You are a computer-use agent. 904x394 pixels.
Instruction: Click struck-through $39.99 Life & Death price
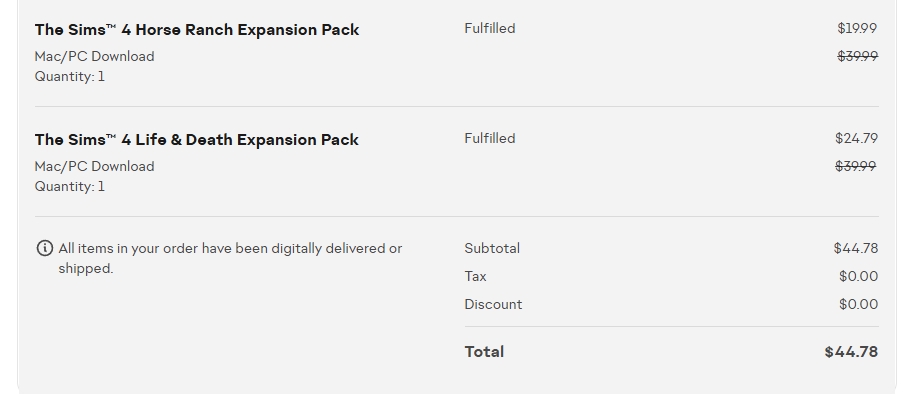pos(856,166)
